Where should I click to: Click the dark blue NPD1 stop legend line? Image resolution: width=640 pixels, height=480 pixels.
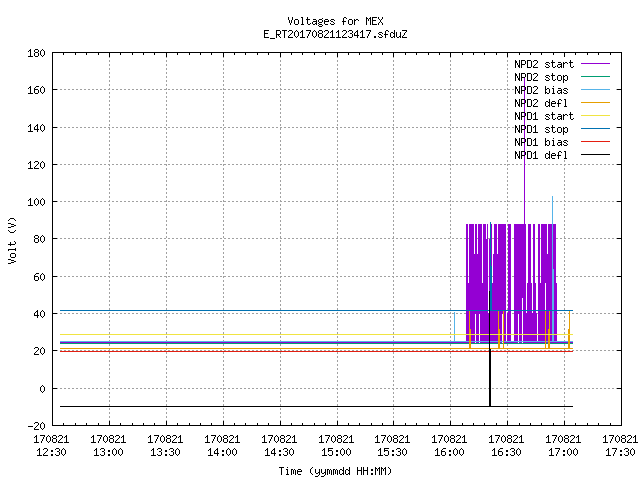595,129
